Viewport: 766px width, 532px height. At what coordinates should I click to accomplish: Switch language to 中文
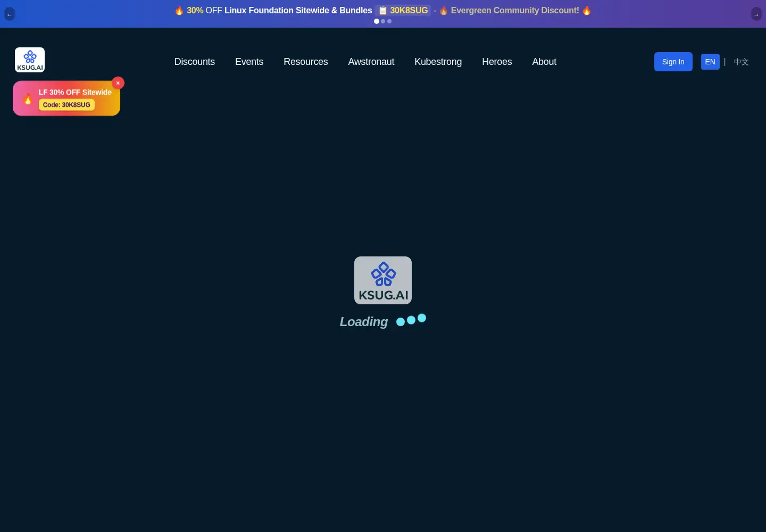742,62
